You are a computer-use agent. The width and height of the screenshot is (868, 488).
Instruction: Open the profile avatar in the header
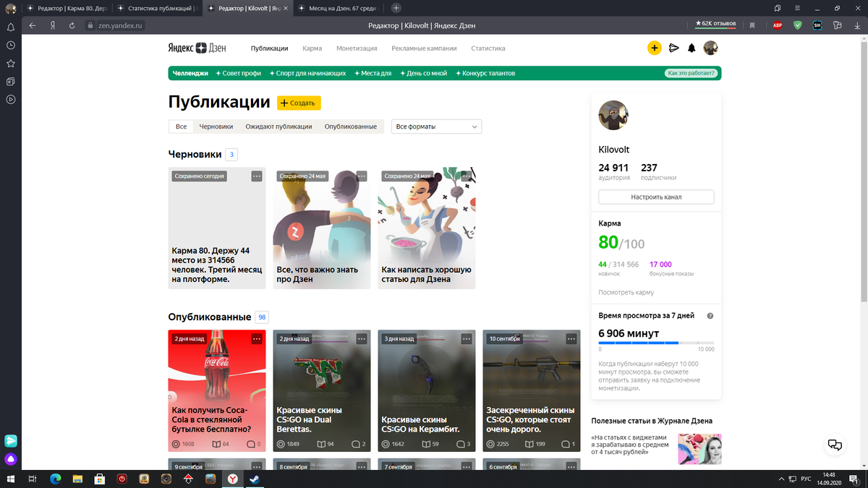tap(710, 48)
